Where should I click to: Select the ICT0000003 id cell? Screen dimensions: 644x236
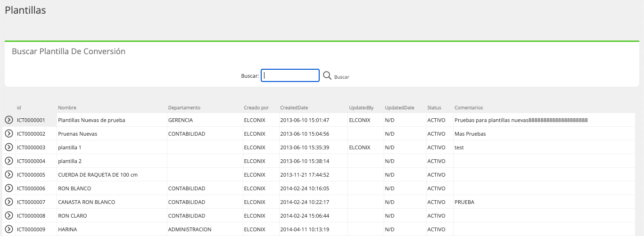pyautogui.click(x=36, y=147)
